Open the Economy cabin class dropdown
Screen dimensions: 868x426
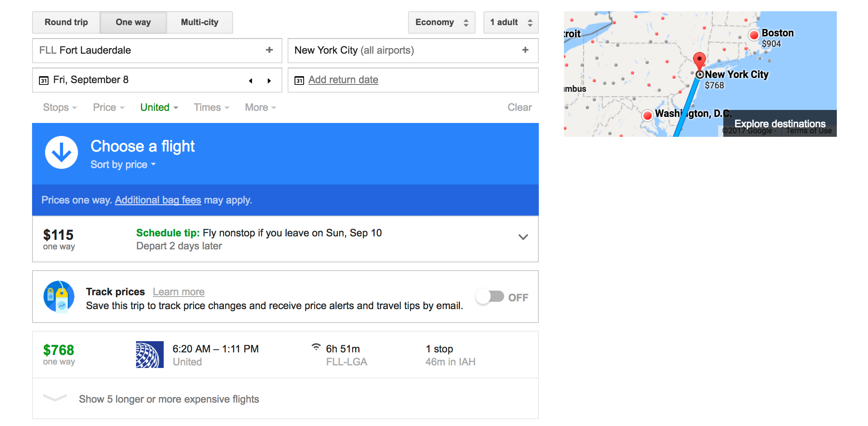[x=441, y=23]
